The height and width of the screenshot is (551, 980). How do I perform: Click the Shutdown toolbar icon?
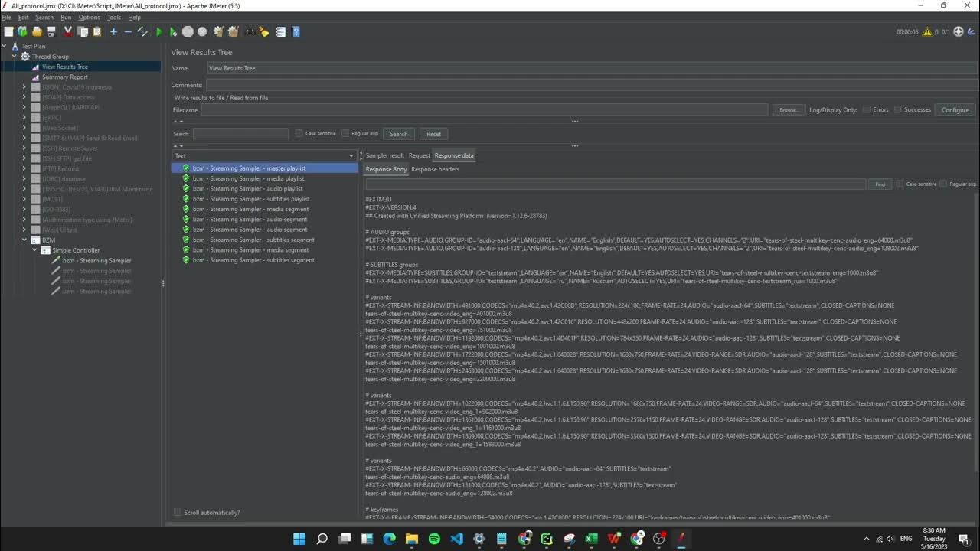[x=202, y=32]
